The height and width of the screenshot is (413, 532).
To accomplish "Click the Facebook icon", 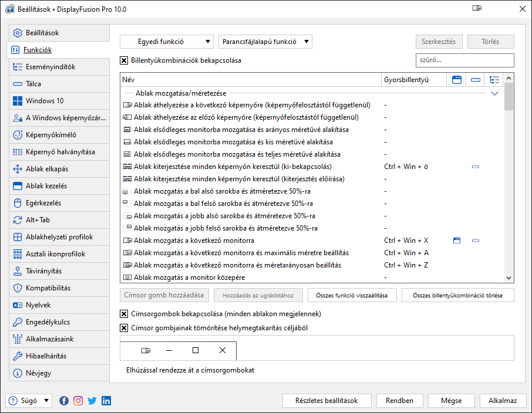I will click(64, 401).
